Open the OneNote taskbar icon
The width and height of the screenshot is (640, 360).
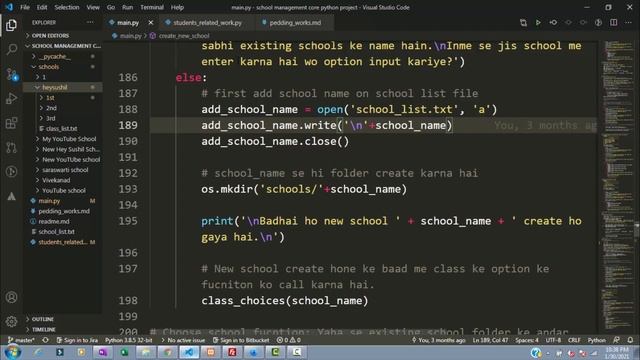[102, 352]
